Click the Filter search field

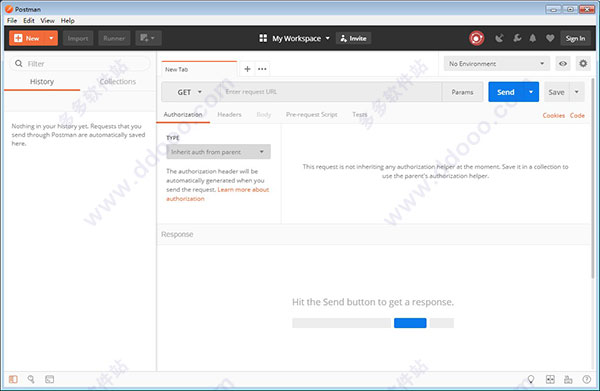80,64
